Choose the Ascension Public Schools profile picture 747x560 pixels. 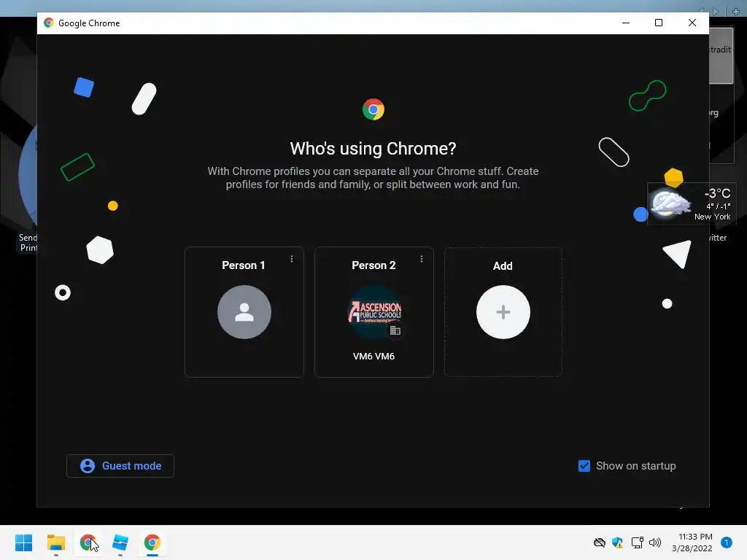[x=374, y=312]
